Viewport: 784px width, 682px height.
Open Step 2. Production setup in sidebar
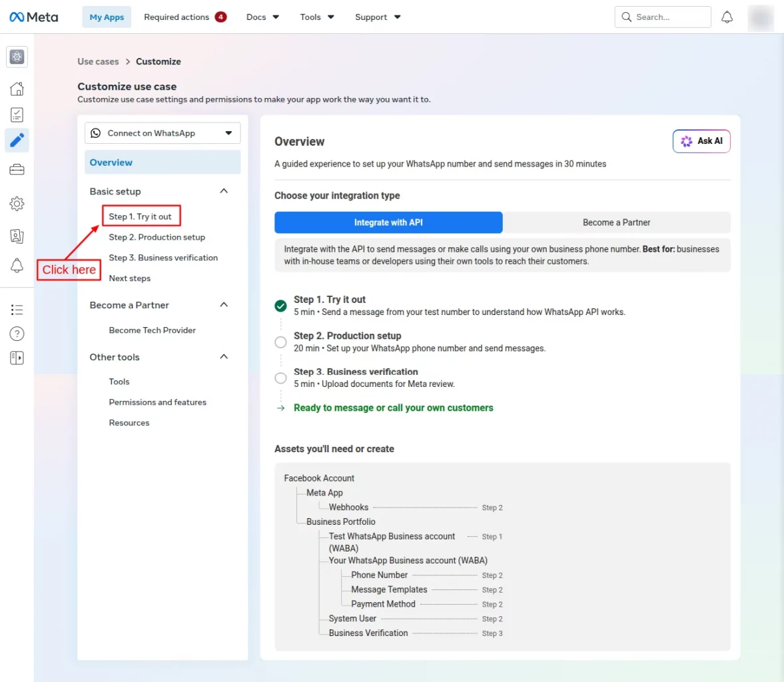[157, 237]
